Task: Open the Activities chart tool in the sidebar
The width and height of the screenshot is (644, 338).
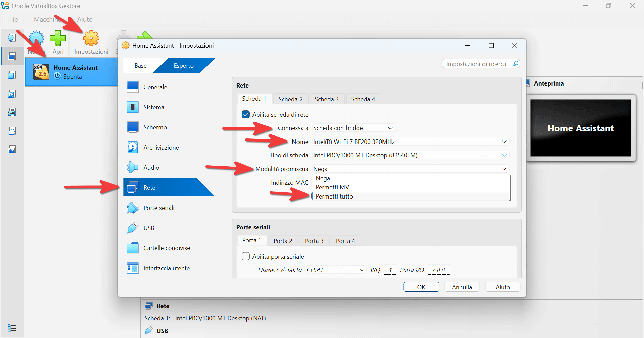Action: [12, 149]
